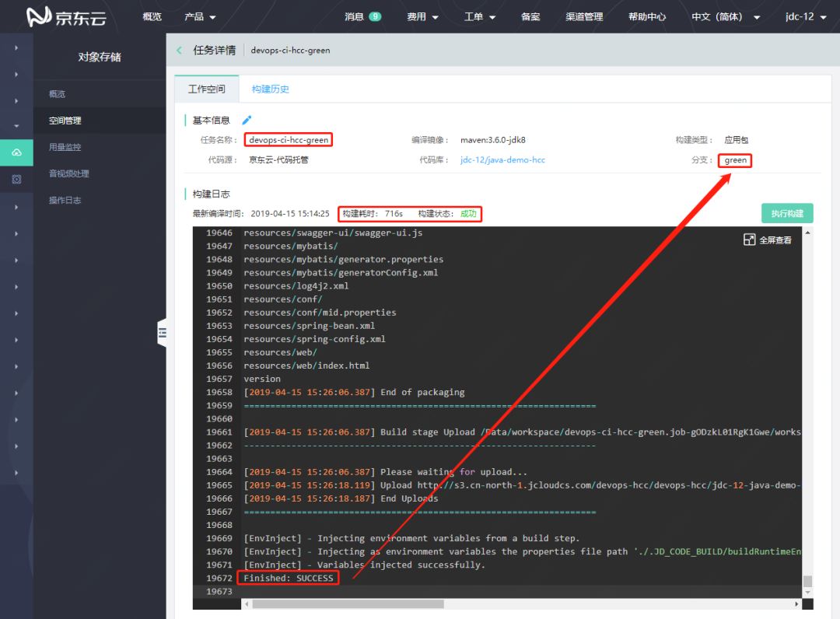Click the 任务名称 value devops-ci-hcc-green

coord(289,140)
